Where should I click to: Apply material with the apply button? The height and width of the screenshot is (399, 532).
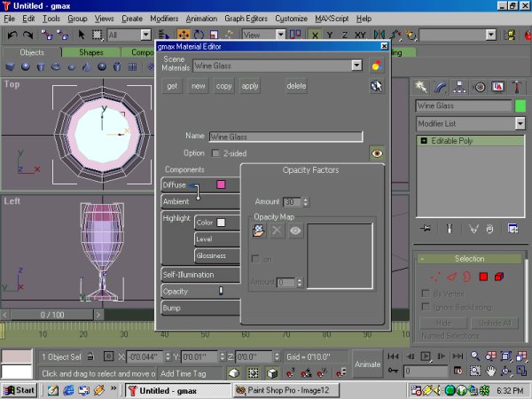pyautogui.click(x=250, y=86)
